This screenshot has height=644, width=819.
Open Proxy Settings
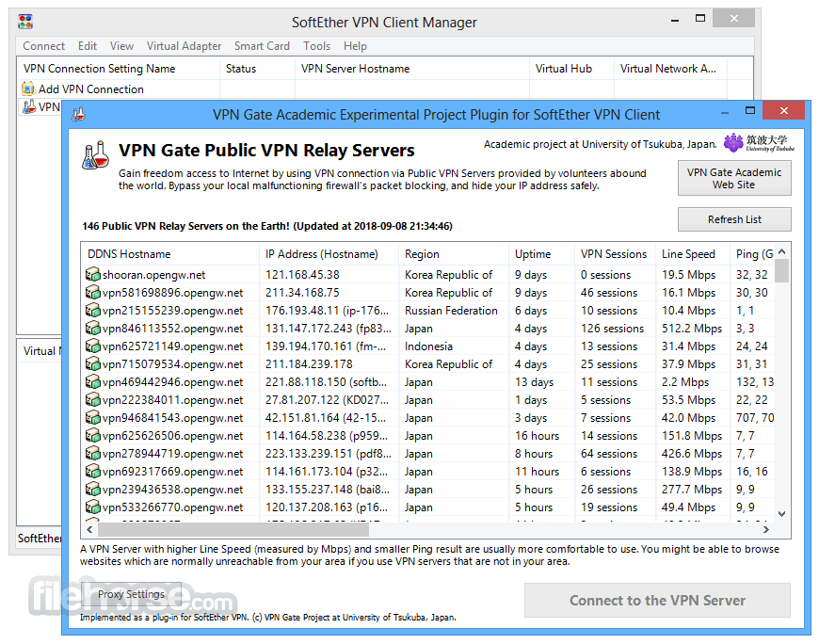pos(131,594)
